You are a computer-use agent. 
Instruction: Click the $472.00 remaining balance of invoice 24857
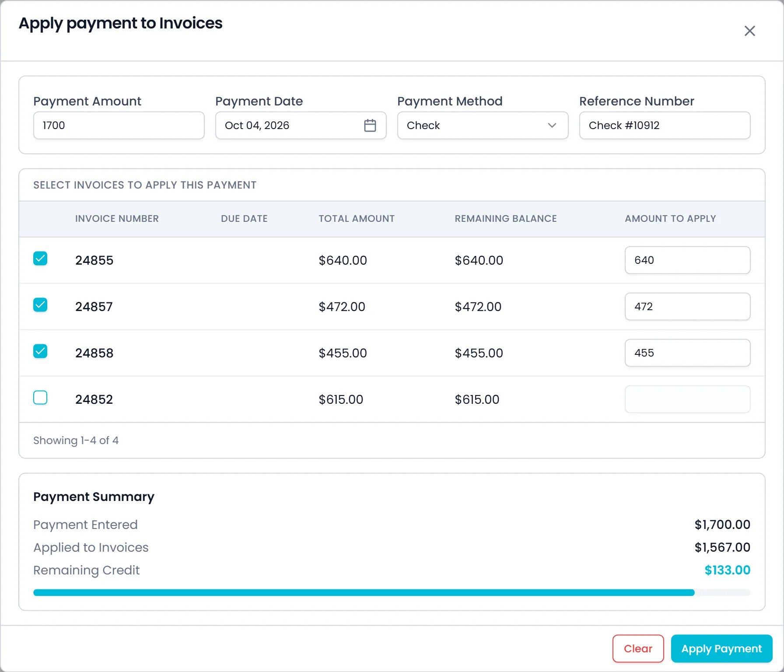point(478,307)
